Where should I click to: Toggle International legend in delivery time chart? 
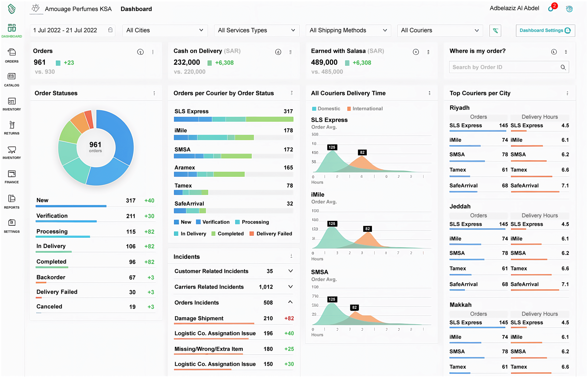pos(365,109)
